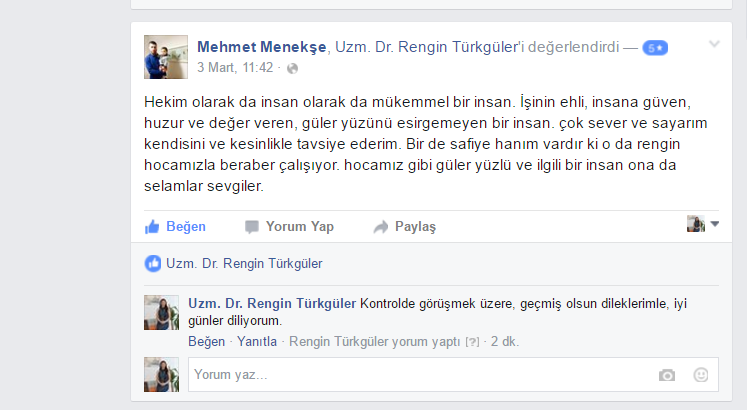Attach a photo using the camera icon
The height and width of the screenshot is (410, 747).
(x=667, y=375)
